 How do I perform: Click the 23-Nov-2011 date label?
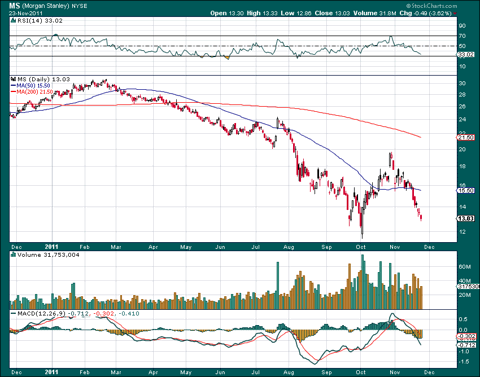26,13
